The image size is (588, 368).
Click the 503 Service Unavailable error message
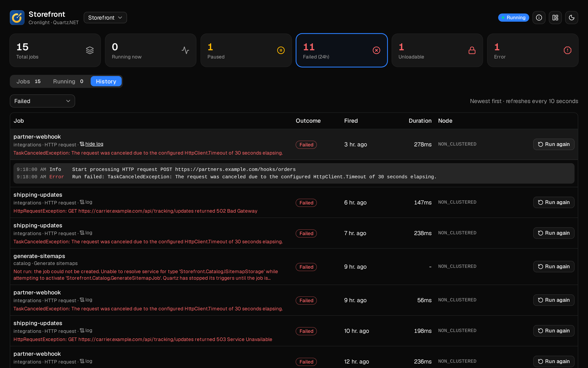(x=143, y=339)
